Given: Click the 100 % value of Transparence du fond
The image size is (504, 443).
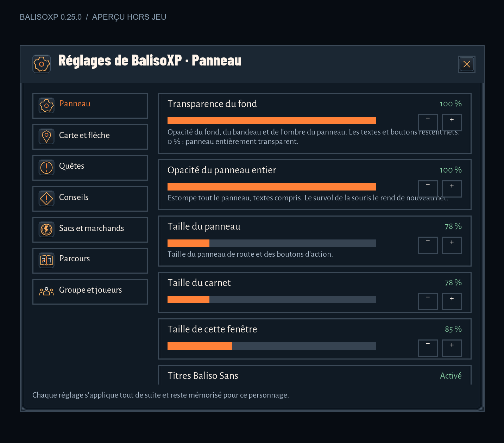Looking at the screenshot, I should [451, 104].
